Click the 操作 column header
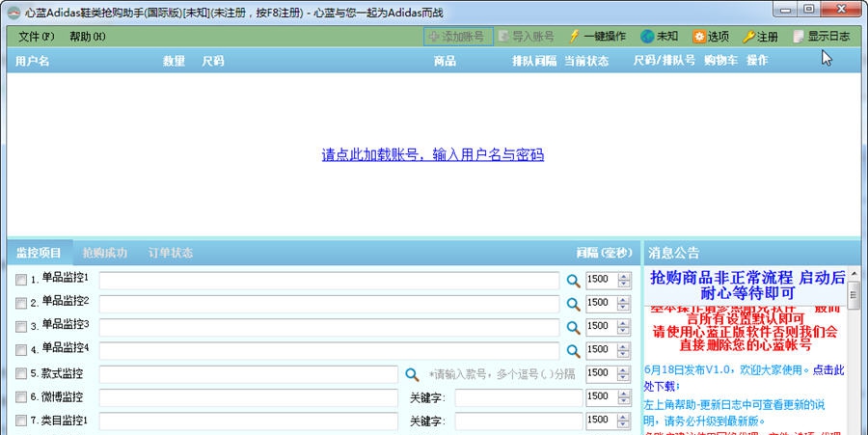868x435 pixels. (x=757, y=61)
